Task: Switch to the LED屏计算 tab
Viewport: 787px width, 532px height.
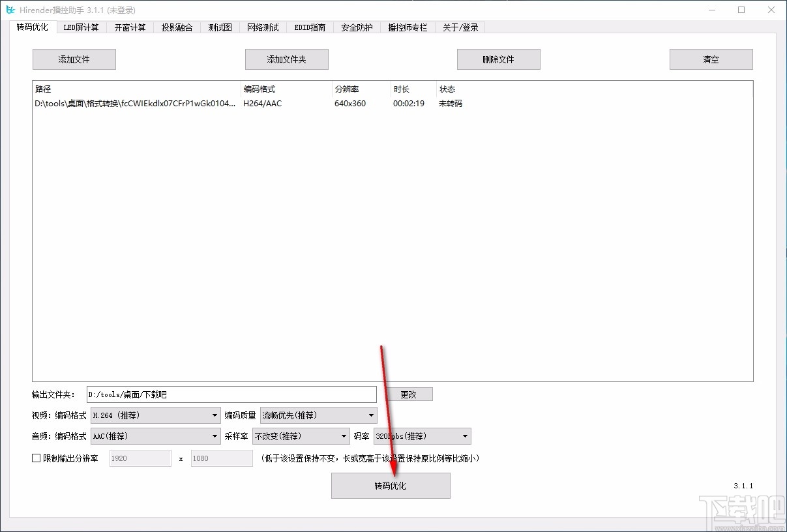Action: (82, 27)
